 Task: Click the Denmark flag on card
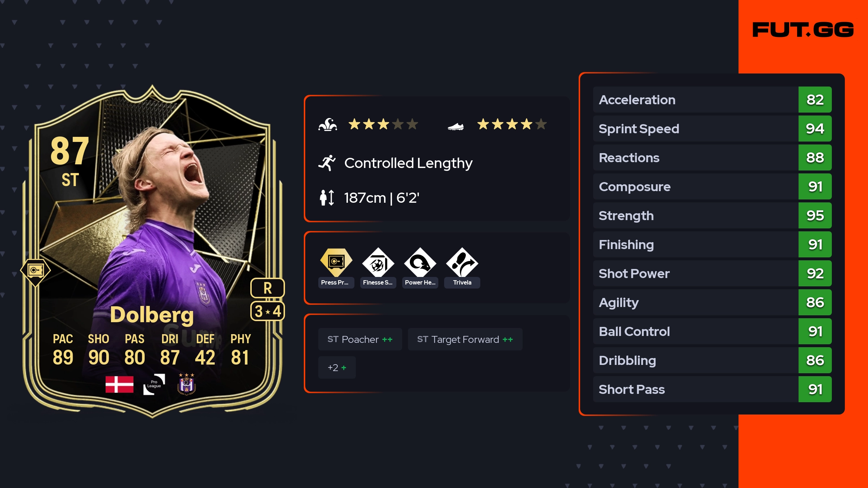tap(119, 384)
